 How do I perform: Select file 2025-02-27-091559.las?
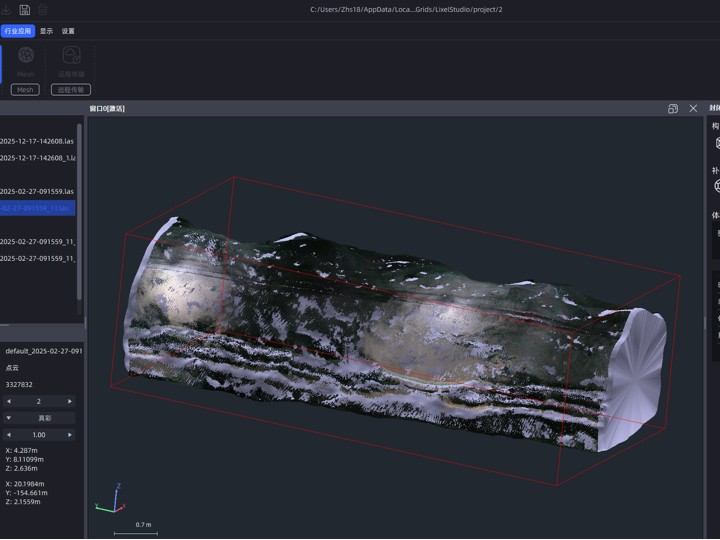[x=38, y=191]
